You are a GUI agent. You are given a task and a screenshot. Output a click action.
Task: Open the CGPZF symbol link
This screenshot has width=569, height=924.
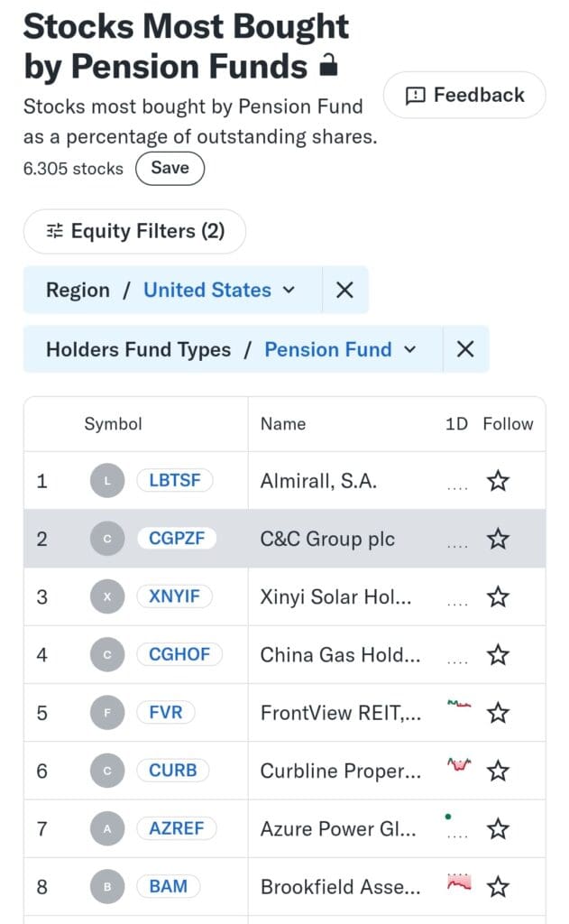pos(177,538)
